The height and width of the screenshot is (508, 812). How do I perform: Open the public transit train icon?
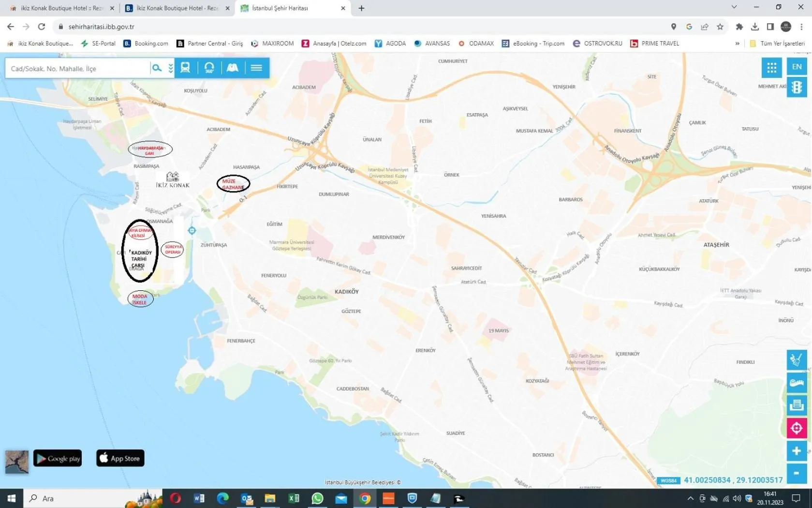pyautogui.click(x=185, y=67)
